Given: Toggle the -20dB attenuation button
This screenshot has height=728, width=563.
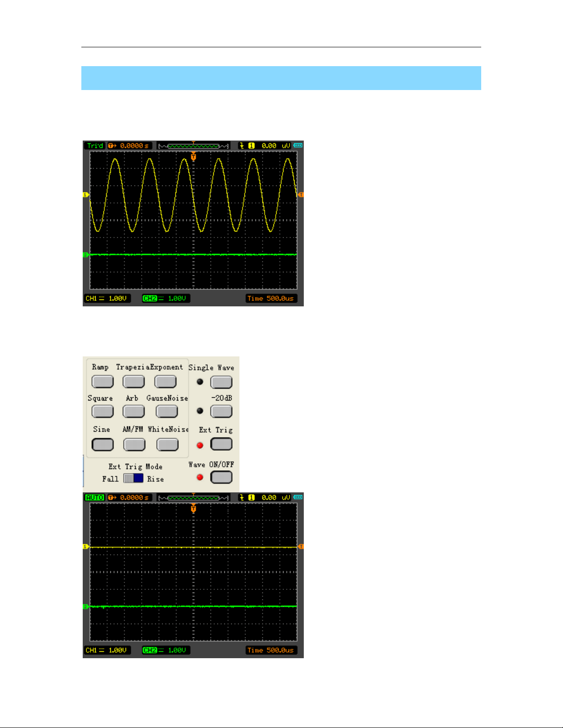Looking at the screenshot, I should pos(222,412).
